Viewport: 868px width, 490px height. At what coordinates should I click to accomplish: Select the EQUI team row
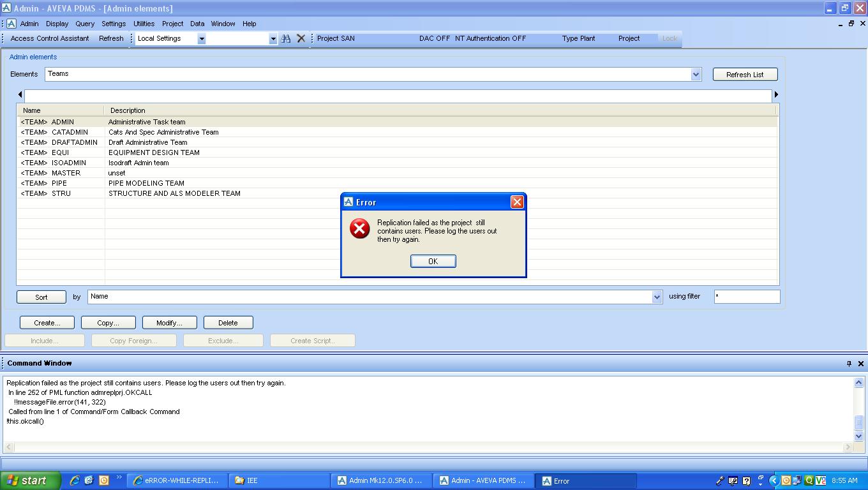pos(397,152)
